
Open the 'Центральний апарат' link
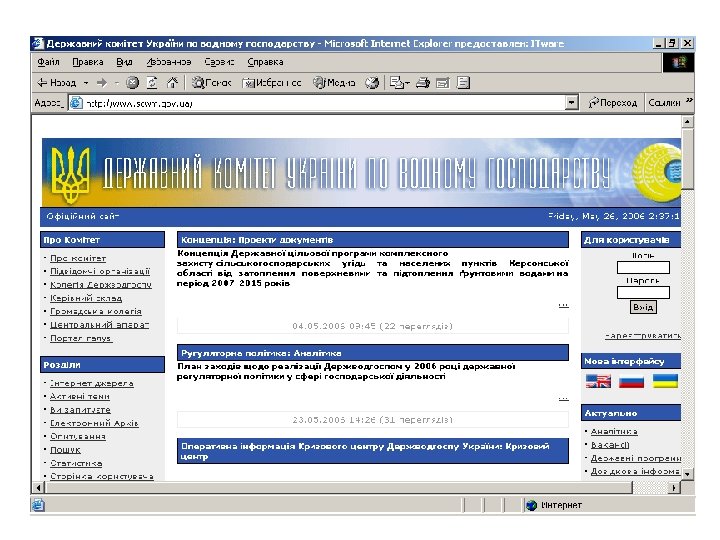[99, 325]
